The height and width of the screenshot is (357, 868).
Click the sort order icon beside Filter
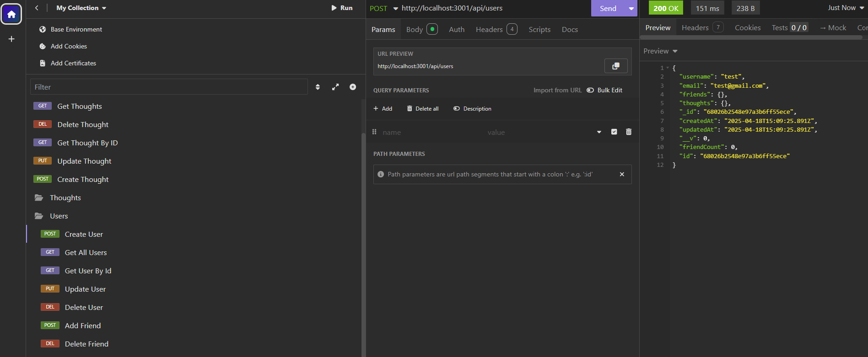[318, 87]
